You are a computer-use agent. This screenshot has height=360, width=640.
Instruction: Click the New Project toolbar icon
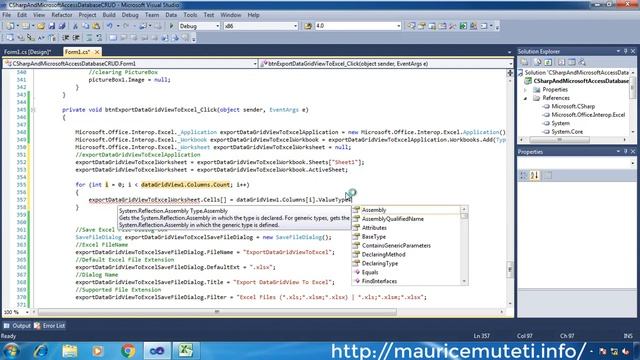pos(9,26)
